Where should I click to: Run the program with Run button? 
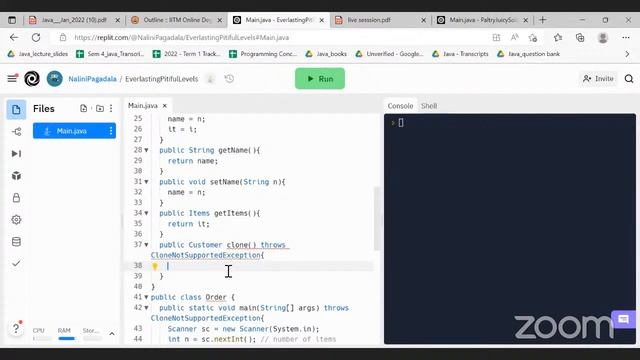(320, 78)
